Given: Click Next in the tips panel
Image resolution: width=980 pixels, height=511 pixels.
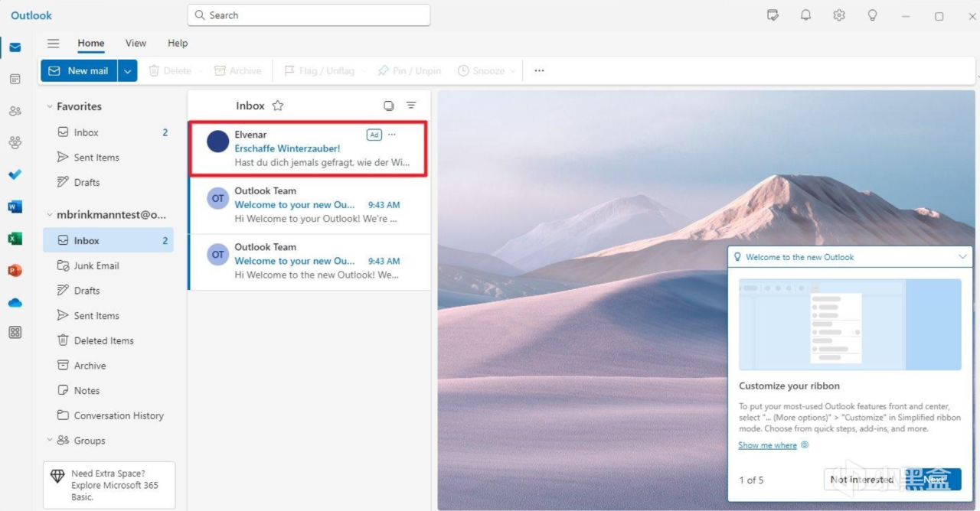Looking at the screenshot, I should tap(932, 480).
